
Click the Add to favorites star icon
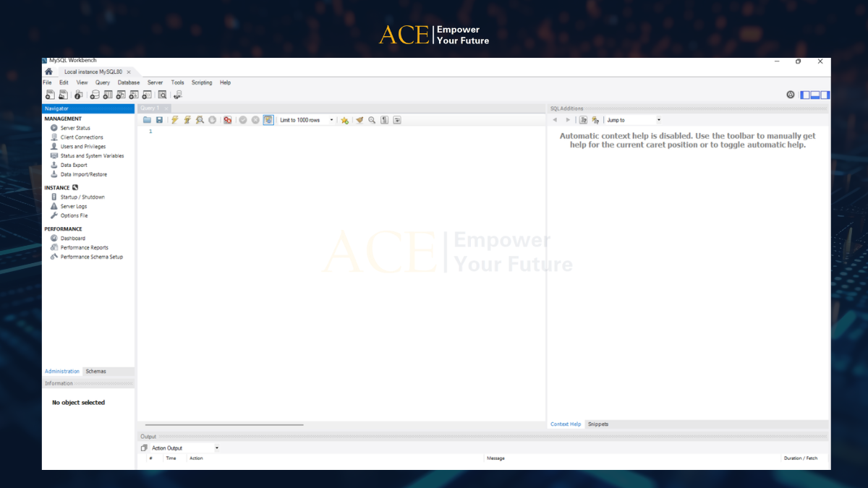click(345, 120)
